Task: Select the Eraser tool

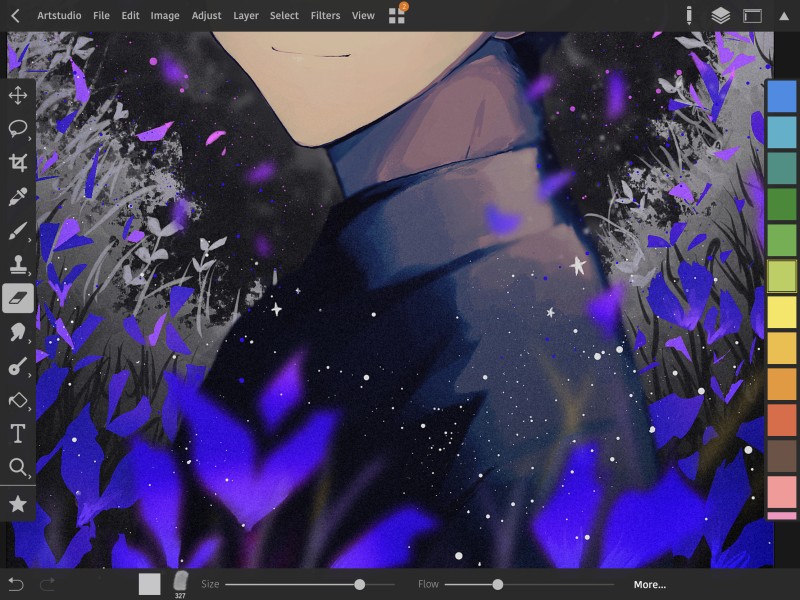Action: click(18, 298)
